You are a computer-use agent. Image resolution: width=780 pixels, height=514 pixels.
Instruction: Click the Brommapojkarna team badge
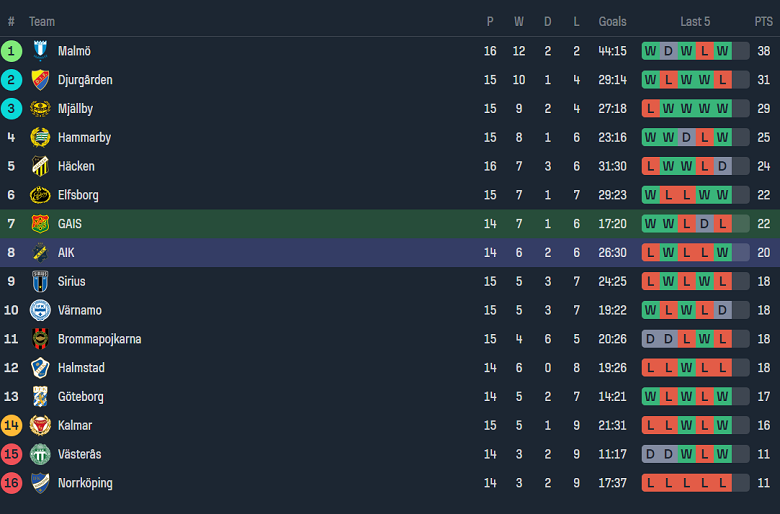click(40, 339)
